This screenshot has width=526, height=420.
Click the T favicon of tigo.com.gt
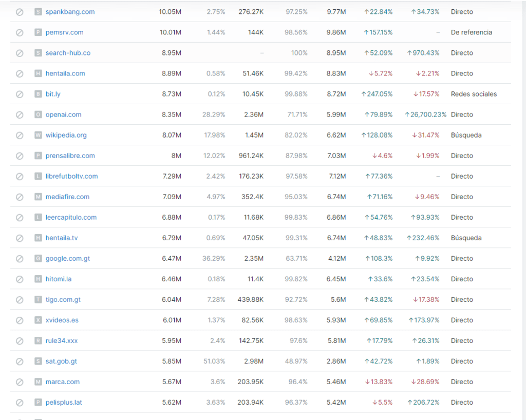[38, 300]
